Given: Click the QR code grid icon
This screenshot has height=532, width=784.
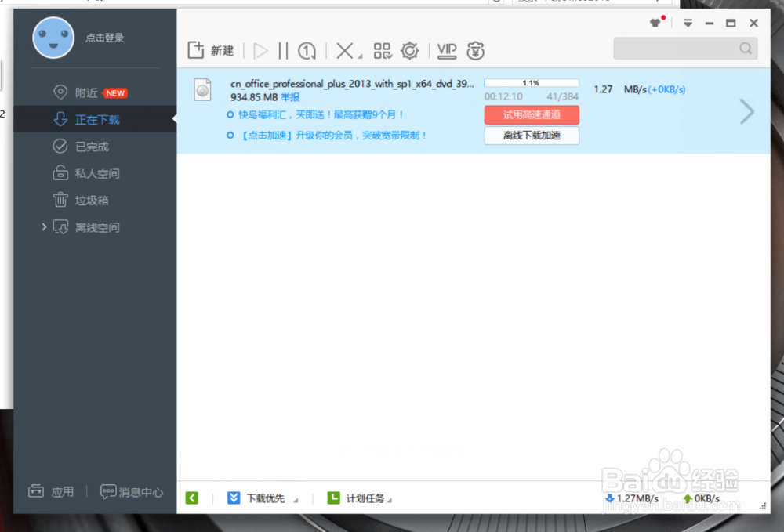Looking at the screenshot, I should click(383, 50).
